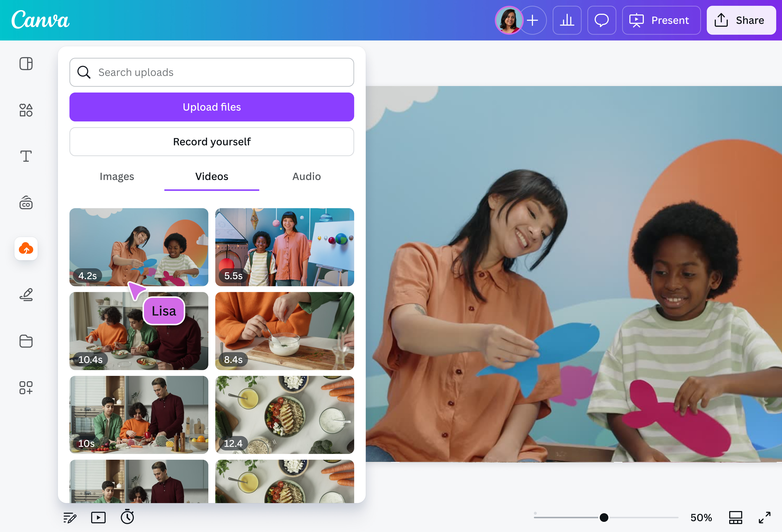Select the Draw tool in the sidebar

26,295
